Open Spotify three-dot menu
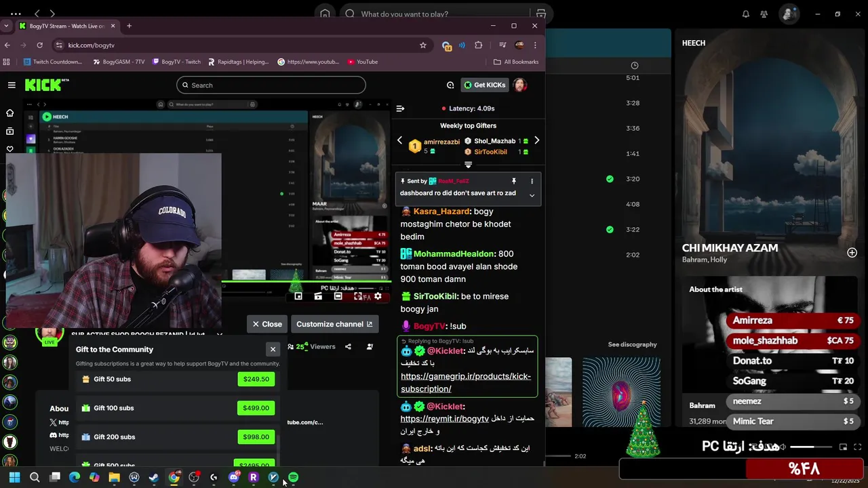The image size is (868, 488). tap(16, 14)
